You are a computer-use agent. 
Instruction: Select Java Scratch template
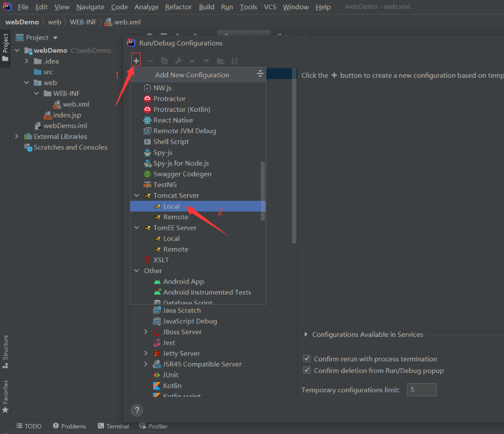tap(182, 310)
